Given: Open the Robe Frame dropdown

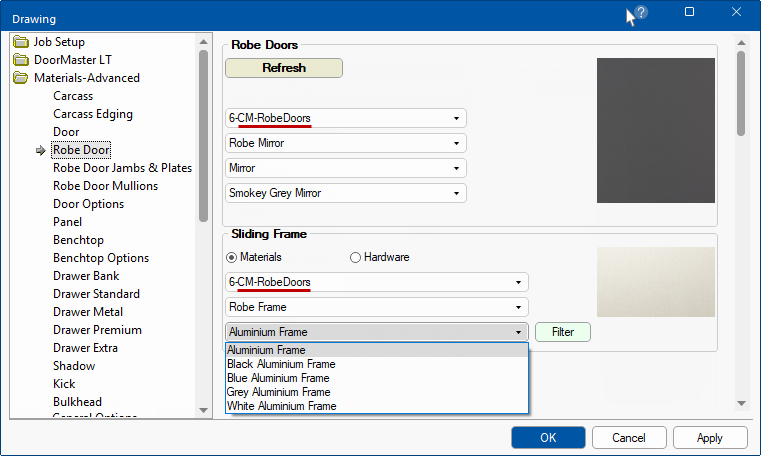Looking at the screenshot, I should tap(377, 307).
